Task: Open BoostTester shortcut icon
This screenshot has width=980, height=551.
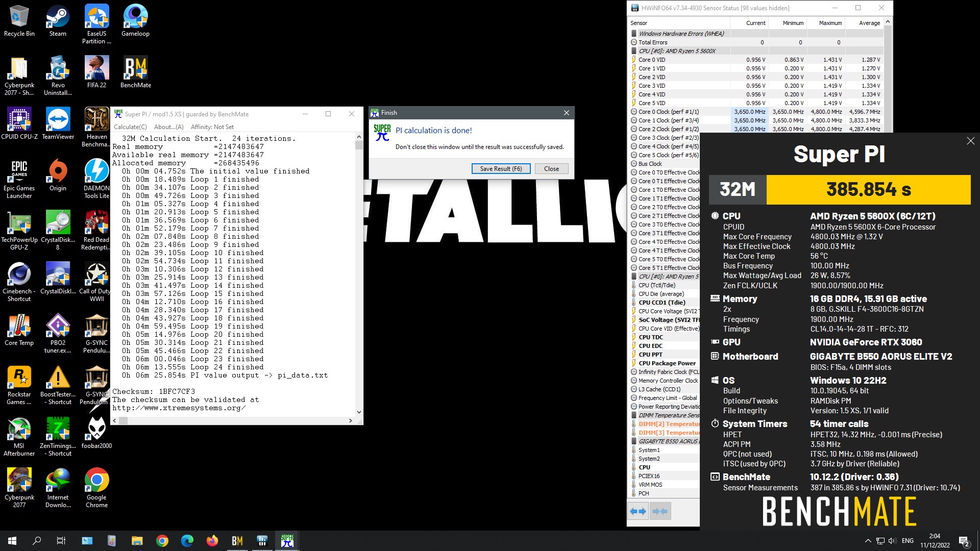Action: (x=58, y=385)
